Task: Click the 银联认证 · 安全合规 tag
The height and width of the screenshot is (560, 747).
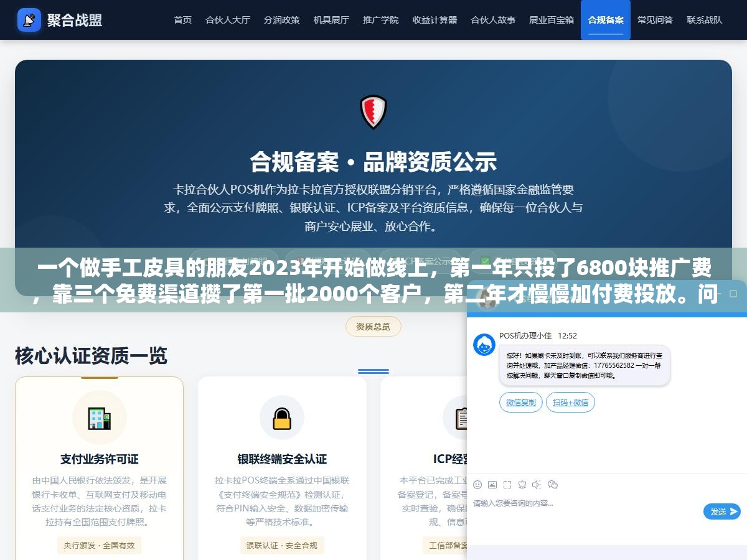Action: 281,545
